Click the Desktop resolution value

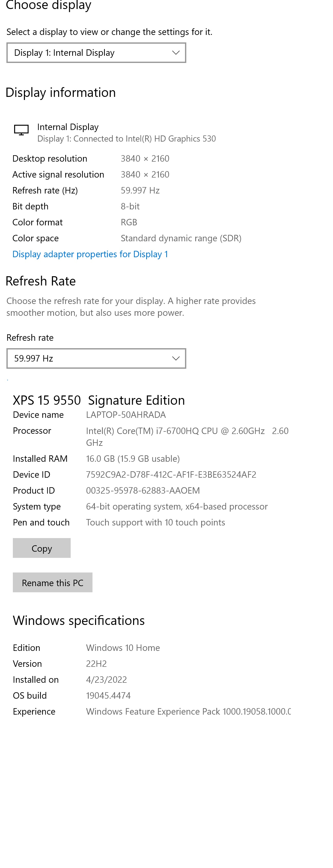click(145, 159)
